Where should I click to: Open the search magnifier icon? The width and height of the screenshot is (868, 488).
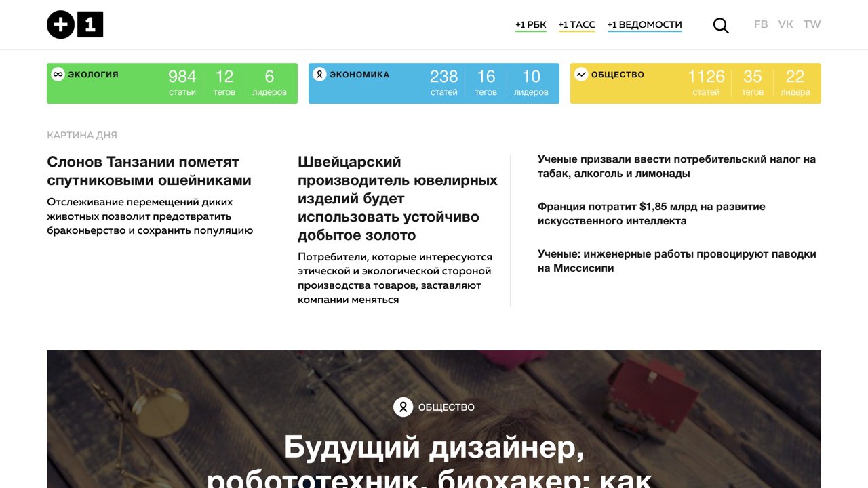pos(721,26)
